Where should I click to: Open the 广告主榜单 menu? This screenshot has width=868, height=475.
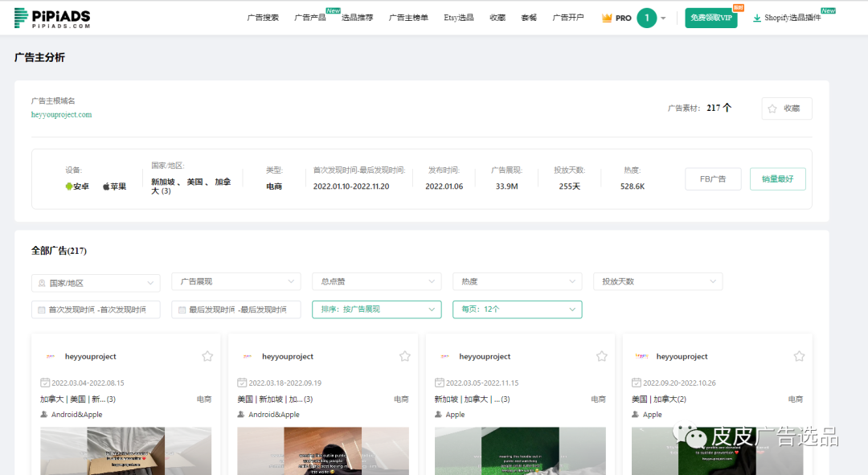point(408,18)
